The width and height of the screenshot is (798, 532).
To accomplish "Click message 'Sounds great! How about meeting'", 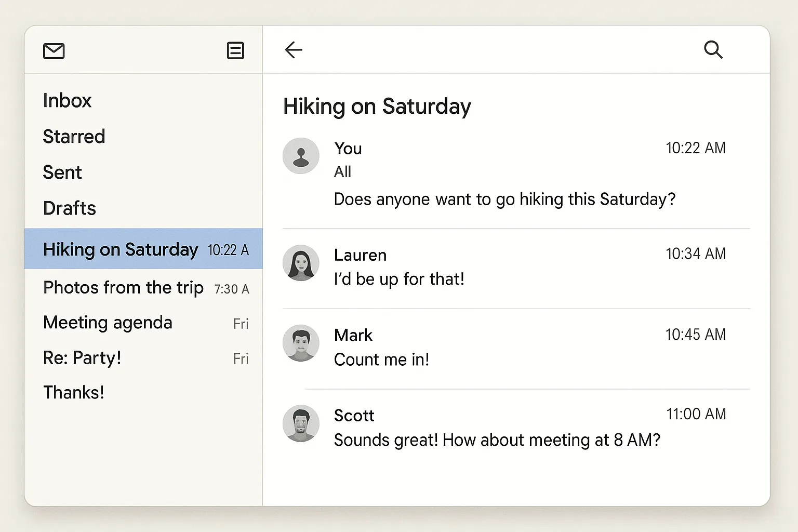I will (497, 440).
